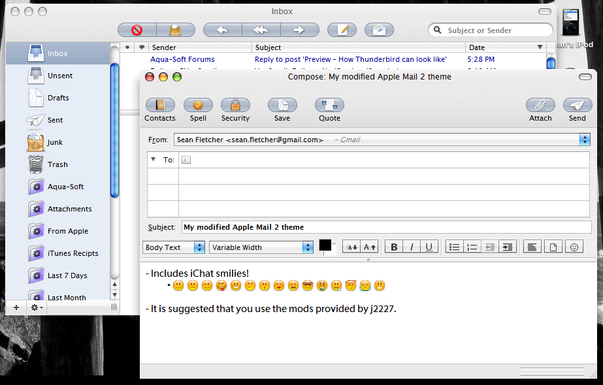The width and height of the screenshot is (603, 385).
Task: Select the From Apple smart folder
Action: click(58, 231)
